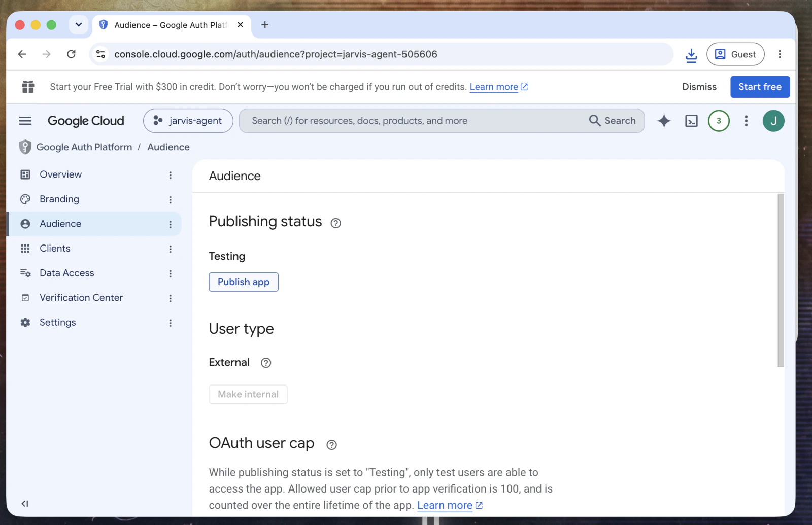
Task: Activate Cloud Shell terminal icon
Action: click(x=691, y=121)
